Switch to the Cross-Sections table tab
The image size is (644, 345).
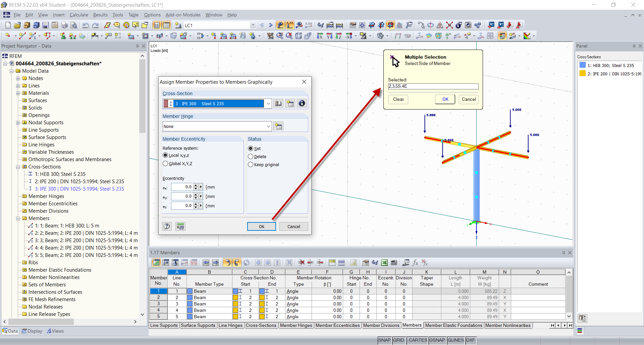(x=261, y=325)
